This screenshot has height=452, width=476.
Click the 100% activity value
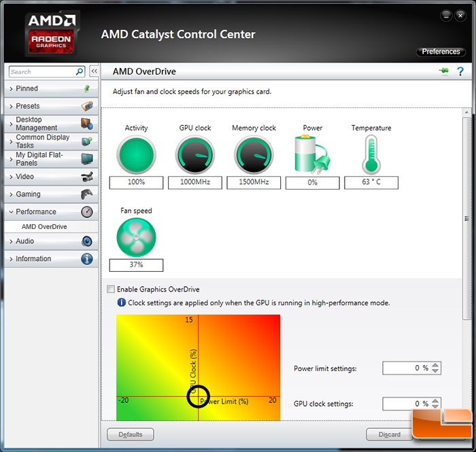136,182
